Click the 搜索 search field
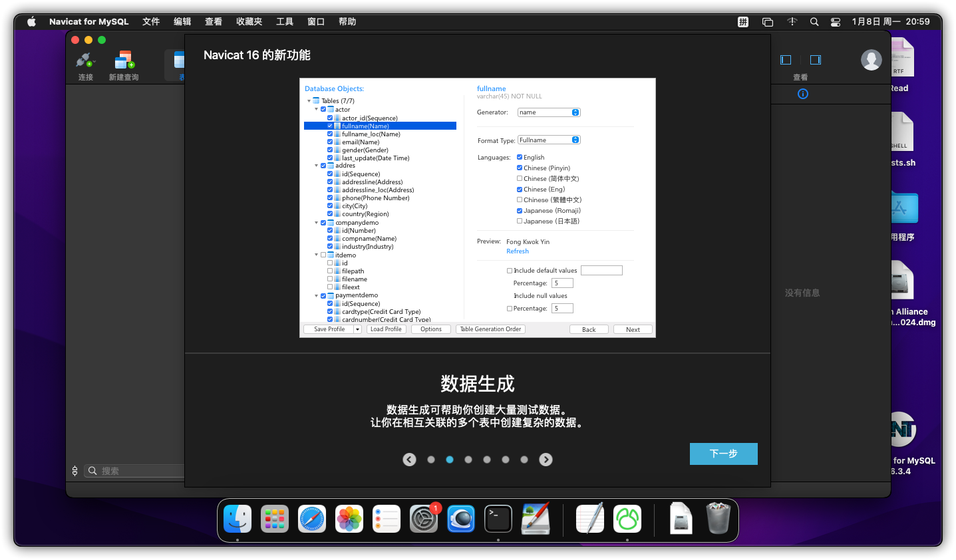The image size is (956, 560). [x=135, y=471]
